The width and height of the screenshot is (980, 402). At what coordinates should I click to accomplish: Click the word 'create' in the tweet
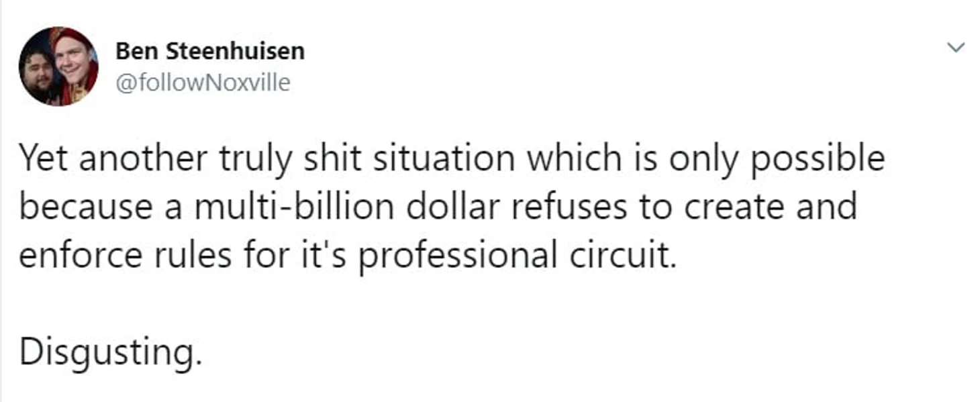click(x=734, y=208)
